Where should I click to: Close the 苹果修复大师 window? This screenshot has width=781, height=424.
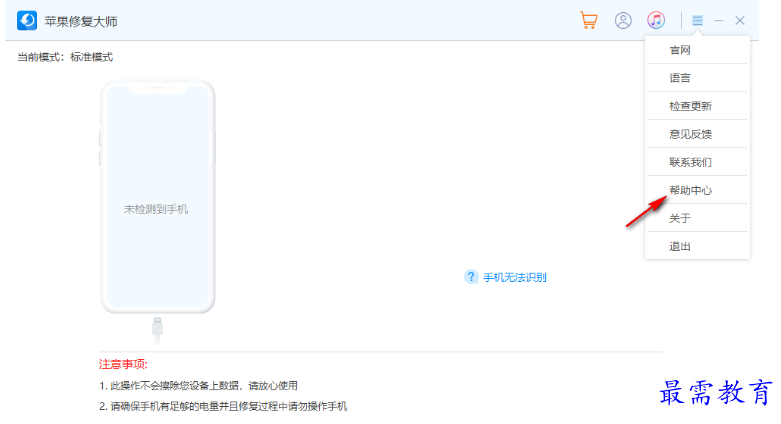point(740,20)
